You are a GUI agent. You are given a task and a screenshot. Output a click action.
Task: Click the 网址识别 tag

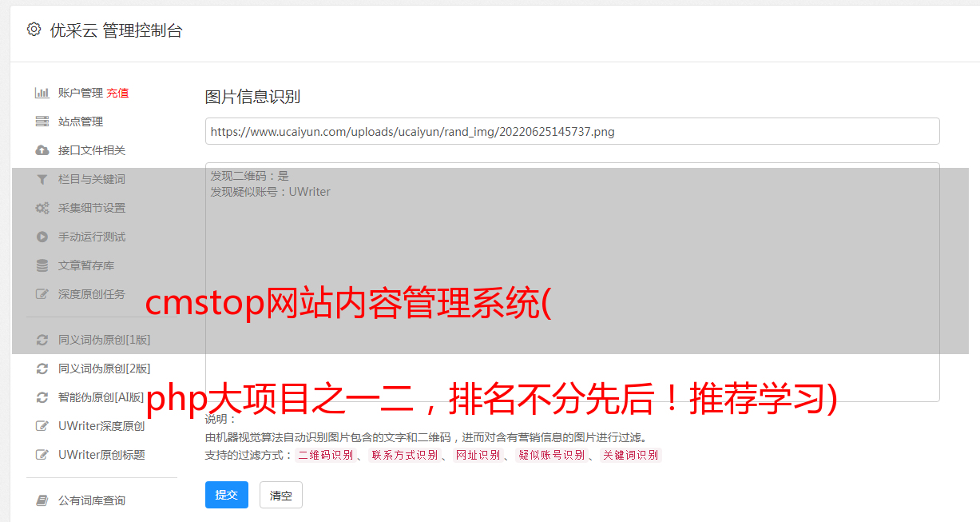tap(478, 455)
